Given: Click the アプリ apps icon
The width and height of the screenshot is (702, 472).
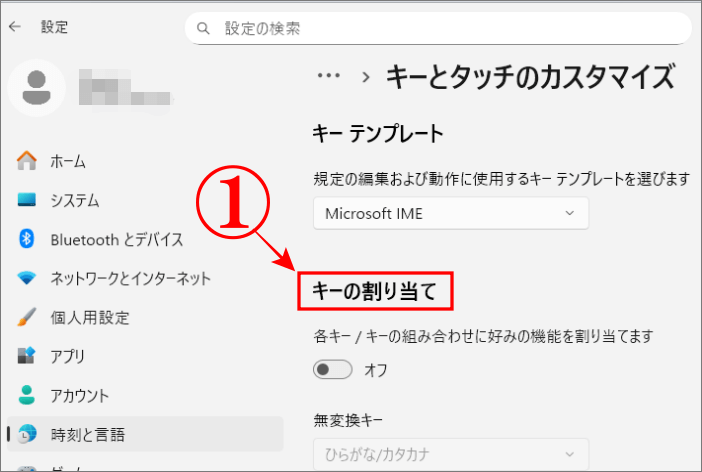Looking at the screenshot, I should point(27,356).
